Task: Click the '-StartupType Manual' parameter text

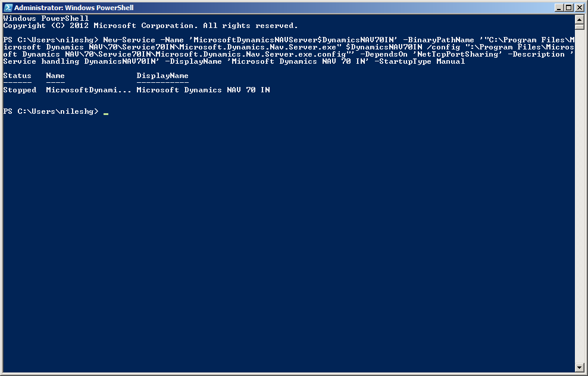Action: click(420, 61)
